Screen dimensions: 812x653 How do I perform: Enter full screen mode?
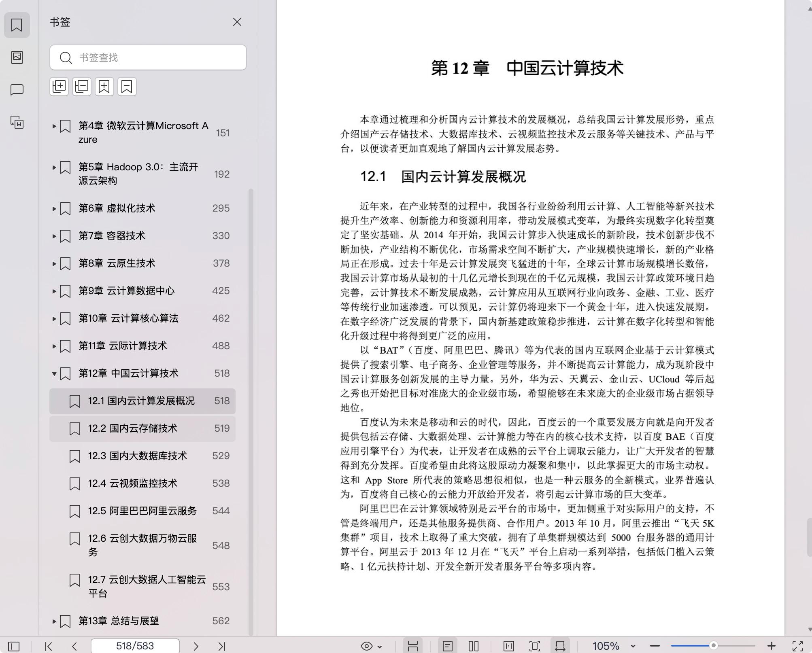[797, 646]
